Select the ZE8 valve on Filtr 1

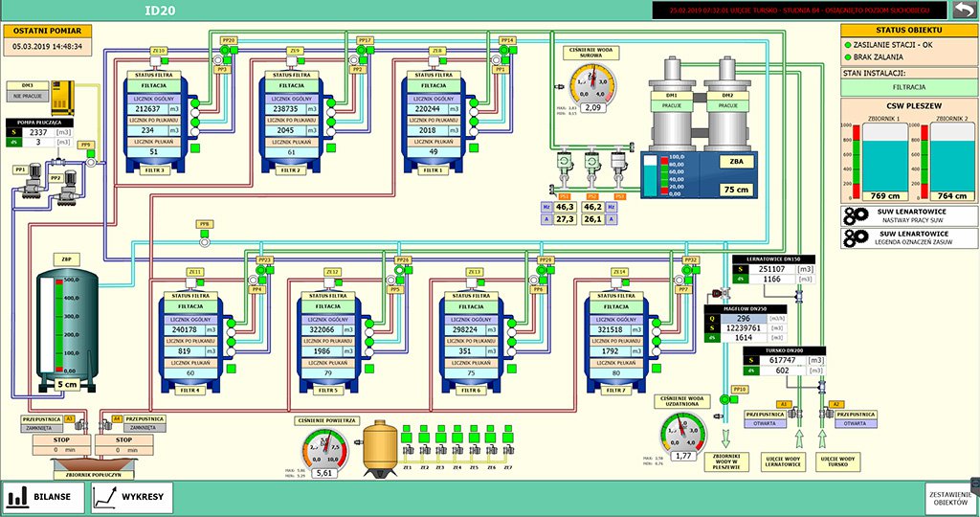434,60
